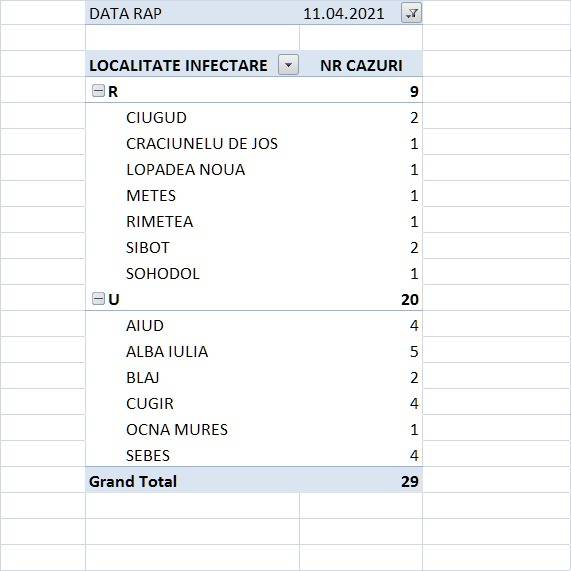The height and width of the screenshot is (571, 571).
Task: Click the Grand Total value 29
Action: click(x=410, y=481)
